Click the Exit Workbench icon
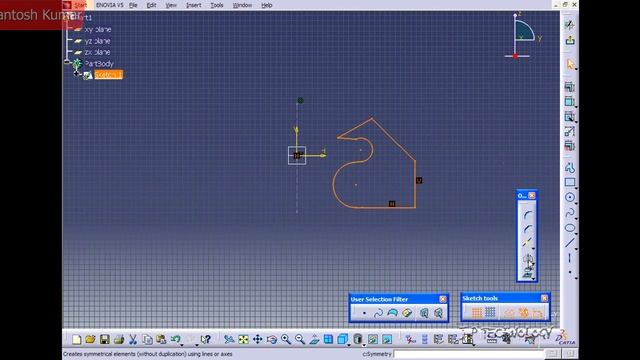 pyautogui.click(x=570, y=40)
